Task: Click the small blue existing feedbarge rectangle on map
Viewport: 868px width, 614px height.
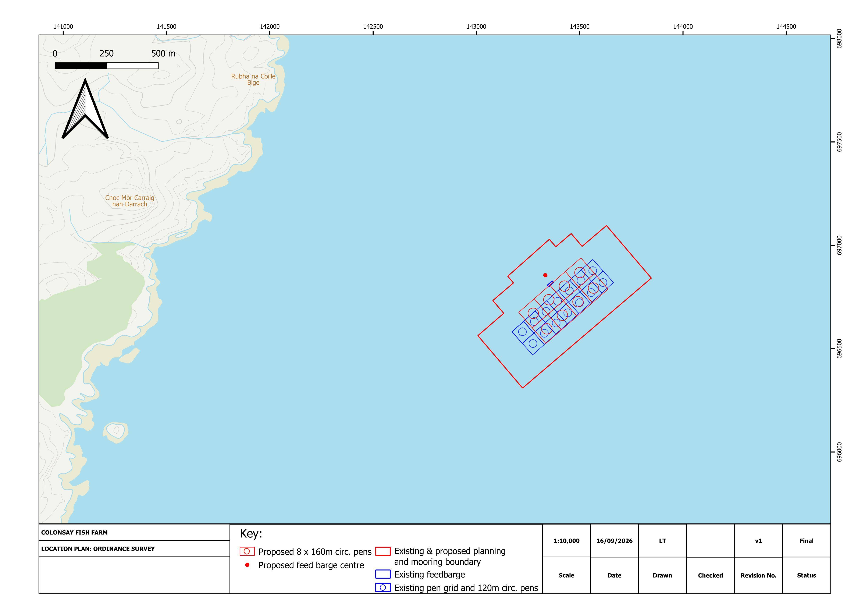Action: (x=550, y=284)
